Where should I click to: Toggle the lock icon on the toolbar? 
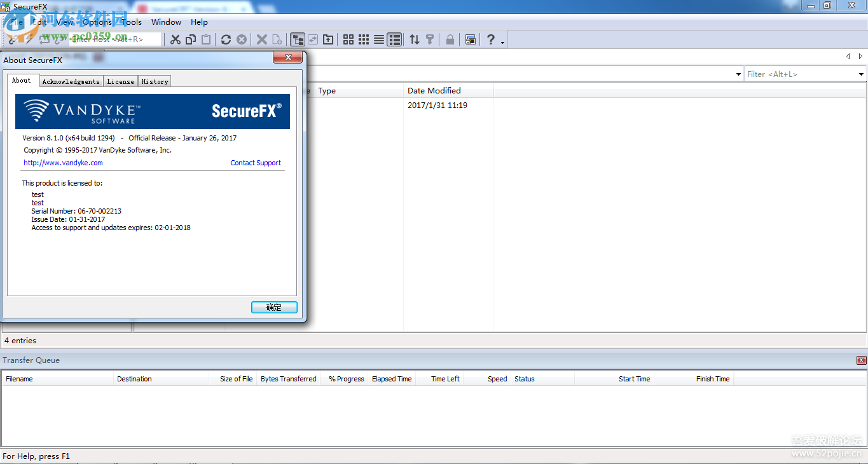(449, 39)
